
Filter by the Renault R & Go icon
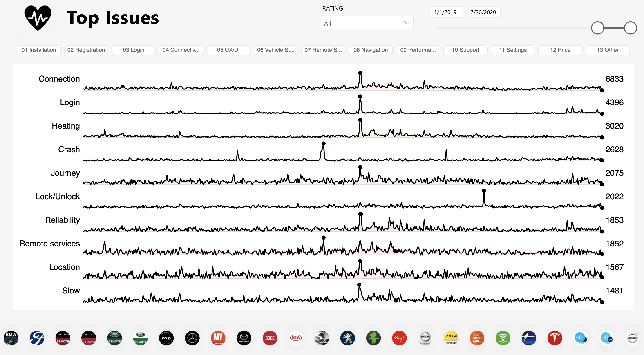pos(451,338)
